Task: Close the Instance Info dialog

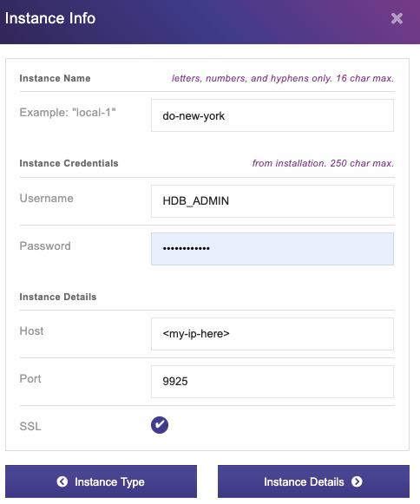Action: 397,18
